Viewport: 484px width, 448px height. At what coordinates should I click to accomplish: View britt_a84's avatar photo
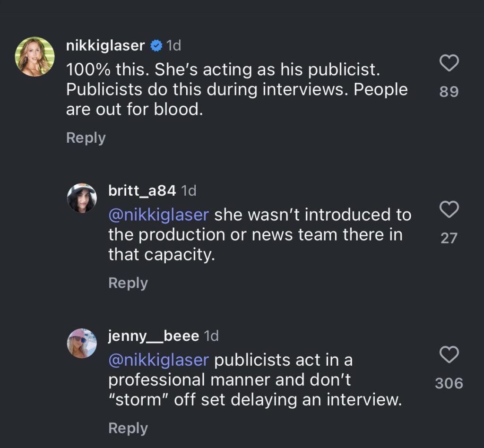[82, 198]
